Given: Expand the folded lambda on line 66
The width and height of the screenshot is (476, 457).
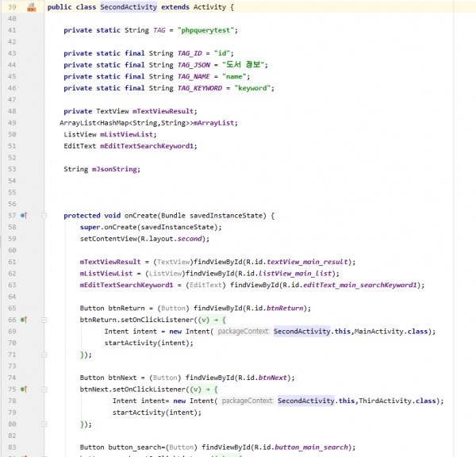Looking at the screenshot, I should (x=44, y=320).
